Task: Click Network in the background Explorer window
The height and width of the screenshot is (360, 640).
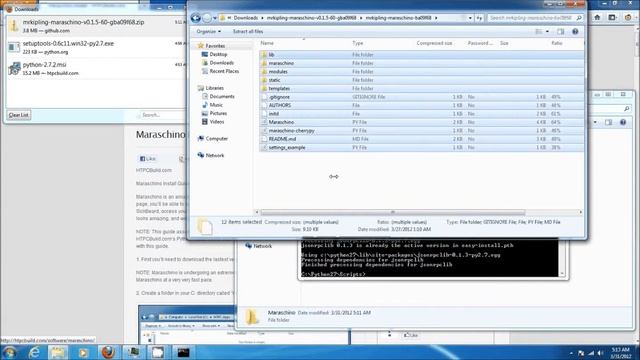Action: pyautogui.click(x=258, y=246)
